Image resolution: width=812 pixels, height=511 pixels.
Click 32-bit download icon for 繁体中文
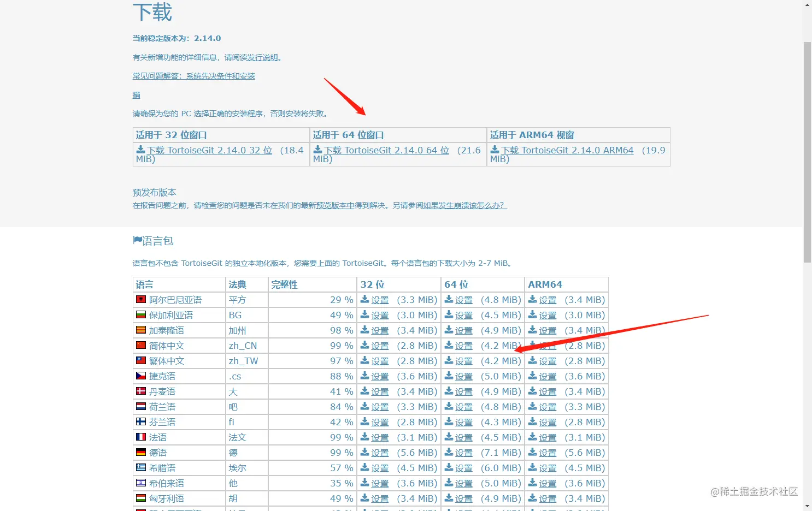point(364,360)
